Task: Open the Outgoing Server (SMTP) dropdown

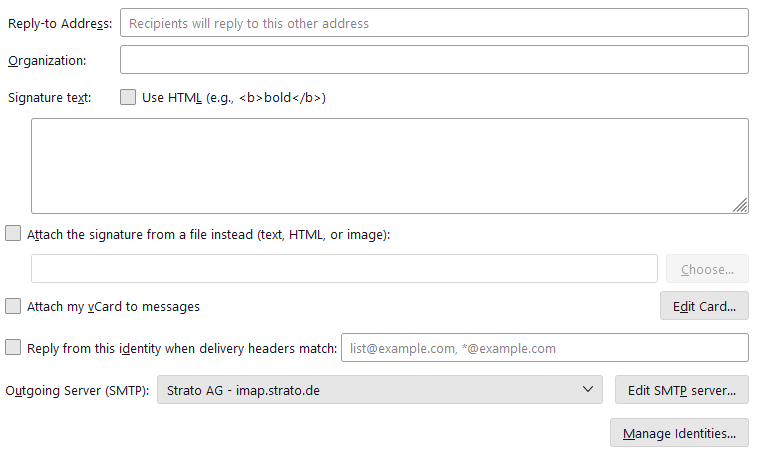Action: [x=380, y=390]
